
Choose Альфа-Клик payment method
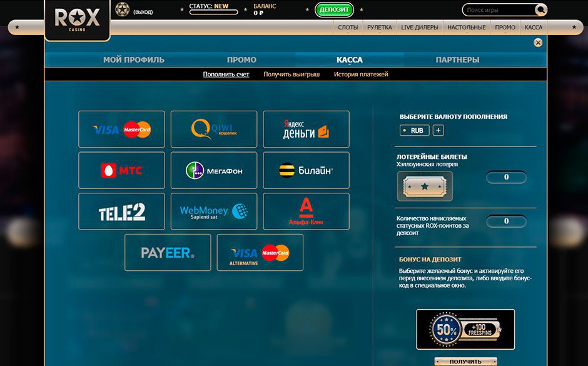pyautogui.click(x=306, y=211)
